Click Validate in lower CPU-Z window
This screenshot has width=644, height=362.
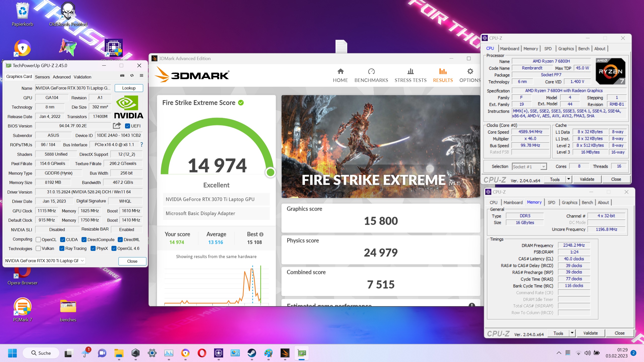[x=590, y=333]
